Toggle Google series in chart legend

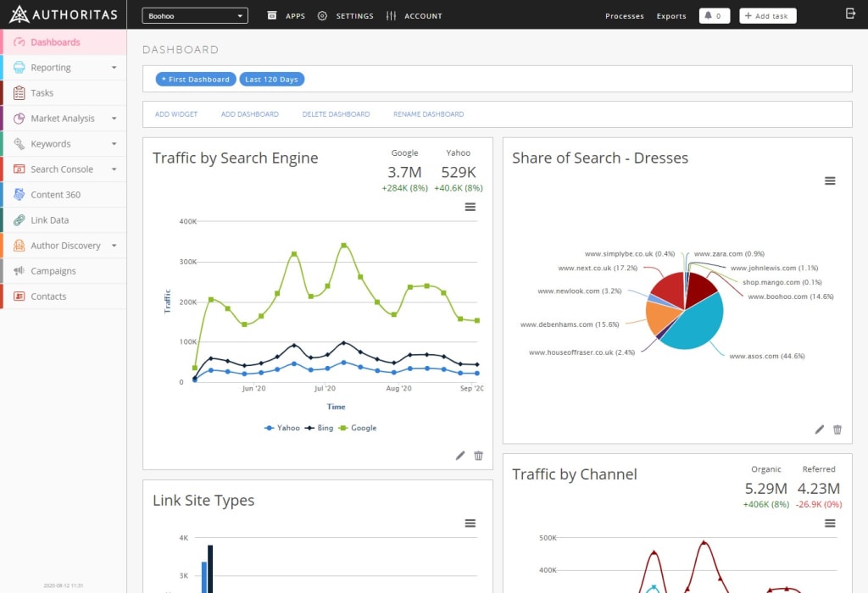pos(357,428)
